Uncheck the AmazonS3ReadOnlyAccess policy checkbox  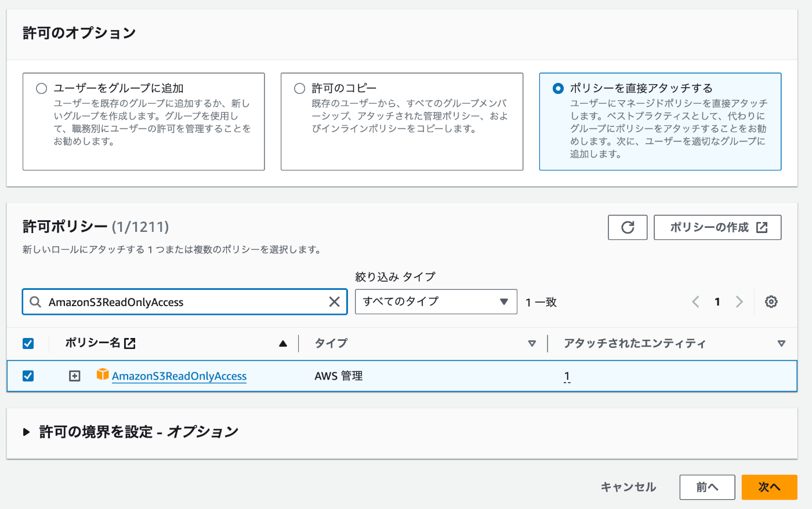click(28, 376)
